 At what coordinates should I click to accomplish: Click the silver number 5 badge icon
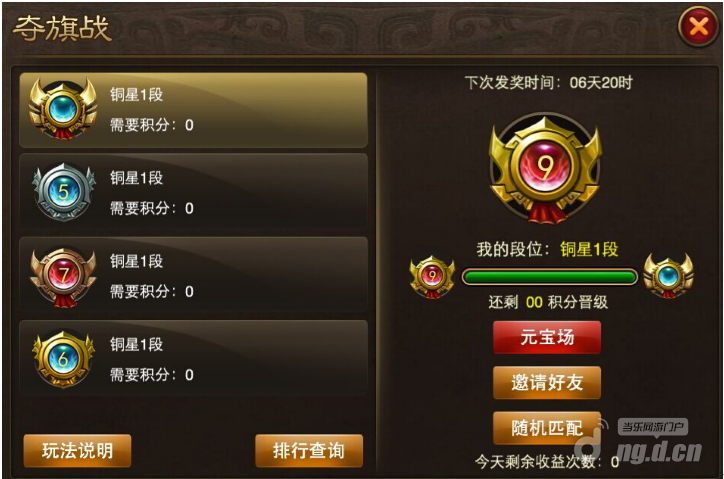tap(64, 192)
